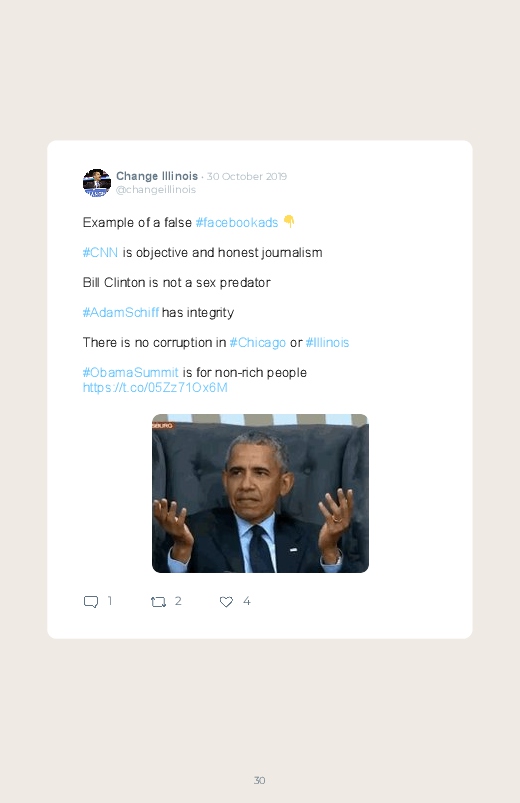Viewport: 520px width, 803px height.
Task: Visit the t.co/05Zz71Ox6M short link
Action: coord(155,388)
